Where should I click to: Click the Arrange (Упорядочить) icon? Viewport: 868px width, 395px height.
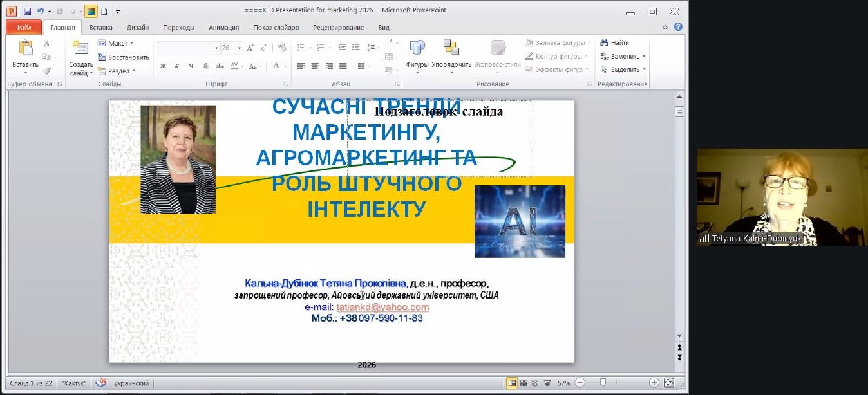[x=451, y=48]
